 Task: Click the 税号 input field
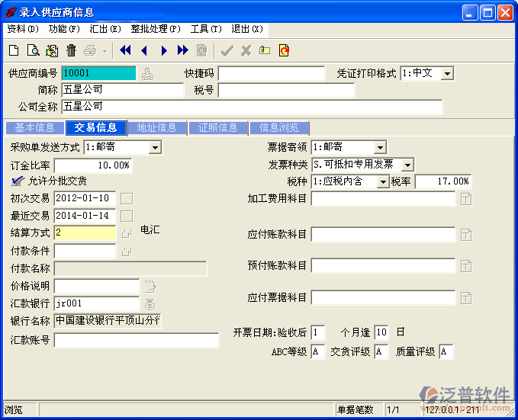click(x=286, y=90)
